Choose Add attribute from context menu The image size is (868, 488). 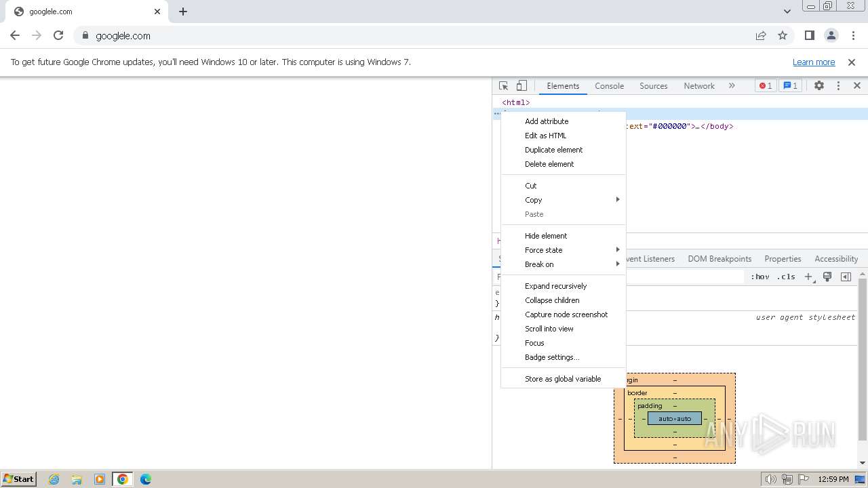tap(563, 121)
